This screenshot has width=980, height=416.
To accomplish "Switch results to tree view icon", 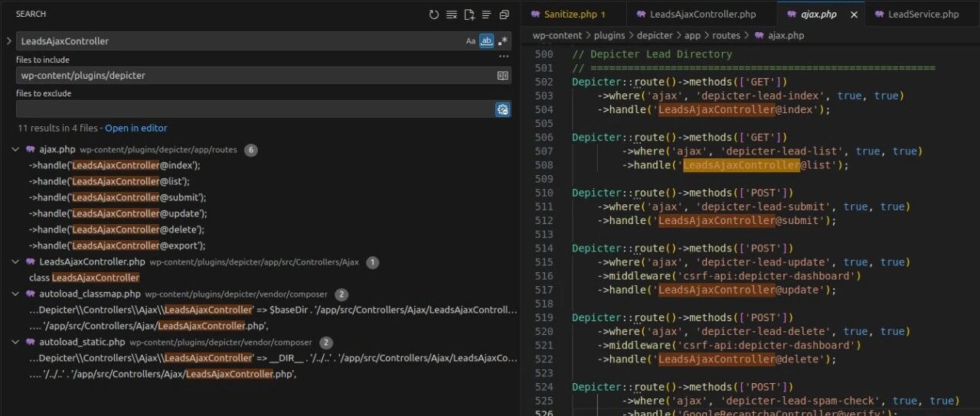I will [486, 15].
